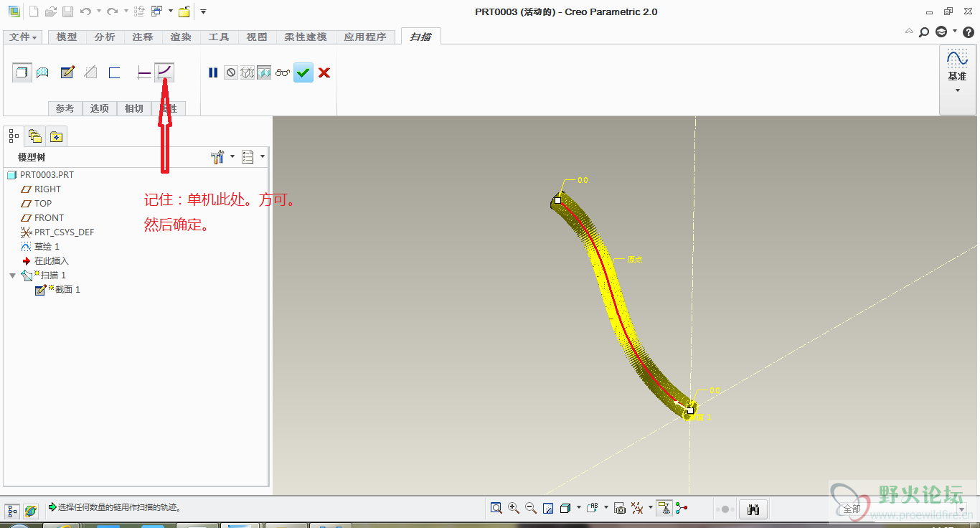Screen dimensions: 980x528
Task: Click the Close window folder icon
Action: 184,11
